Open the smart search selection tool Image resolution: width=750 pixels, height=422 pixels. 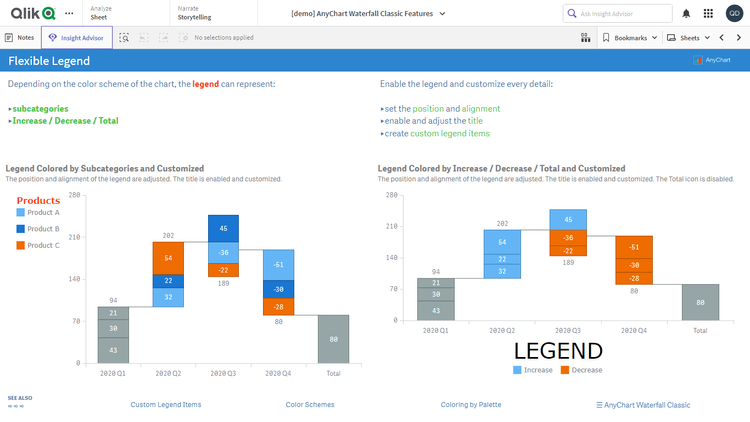[124, 37]
